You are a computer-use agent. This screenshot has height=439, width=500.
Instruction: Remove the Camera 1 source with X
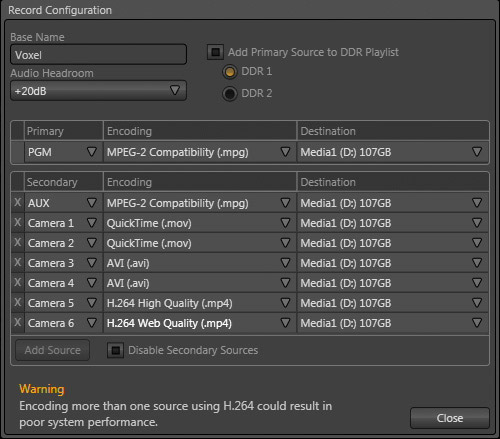18,222
